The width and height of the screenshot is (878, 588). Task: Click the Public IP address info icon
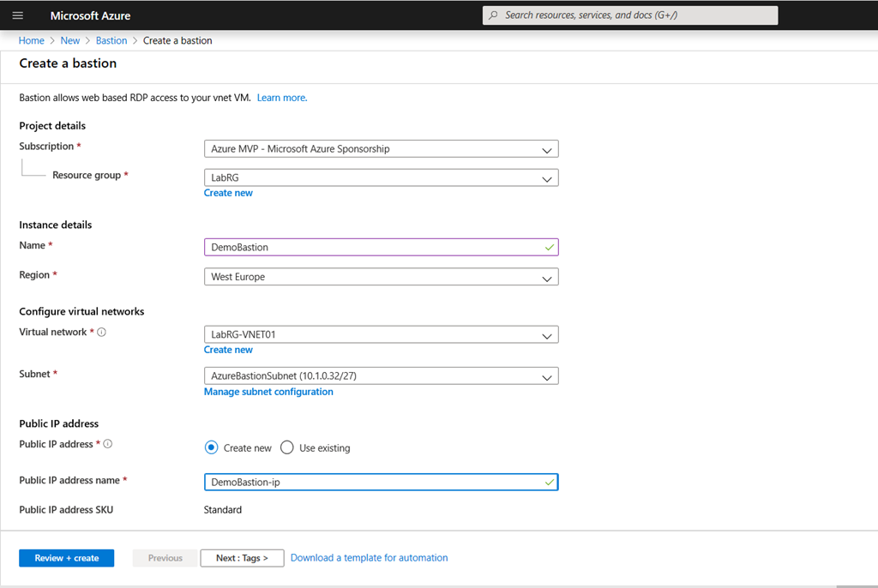click(108, 444)
